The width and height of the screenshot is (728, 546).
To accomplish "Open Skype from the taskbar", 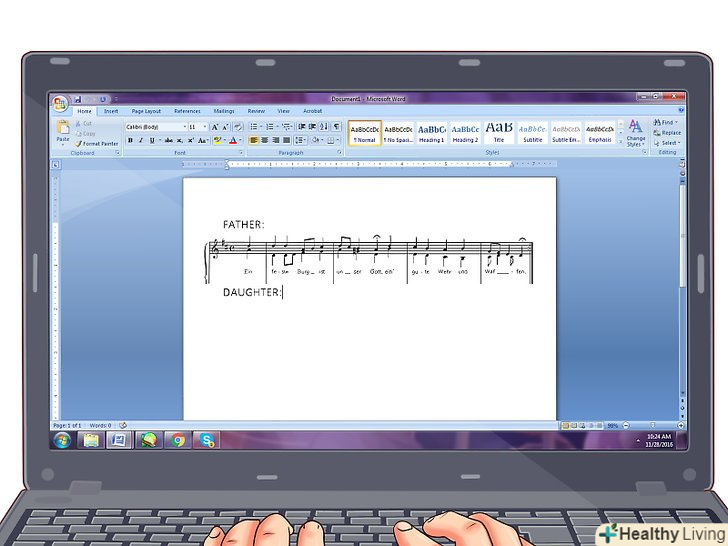I will (x=206, y=440).
